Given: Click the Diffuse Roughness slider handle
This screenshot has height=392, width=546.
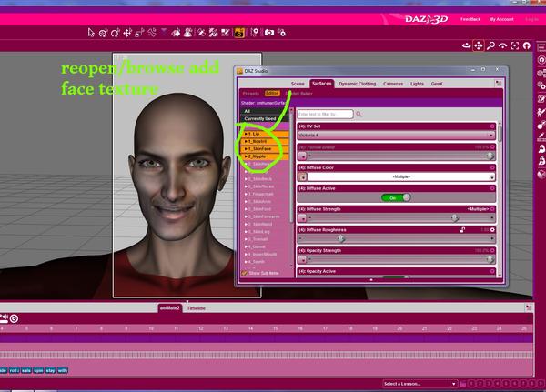Looking at the screenshot, I should pos(341,239).
